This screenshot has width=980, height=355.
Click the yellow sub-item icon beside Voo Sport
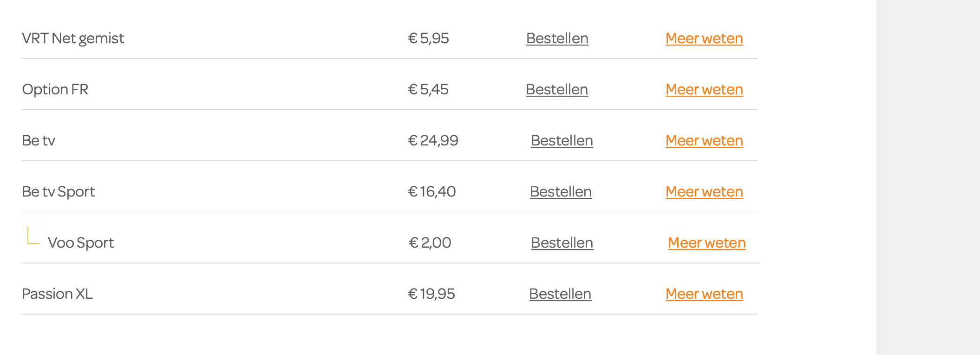point(33,236)
